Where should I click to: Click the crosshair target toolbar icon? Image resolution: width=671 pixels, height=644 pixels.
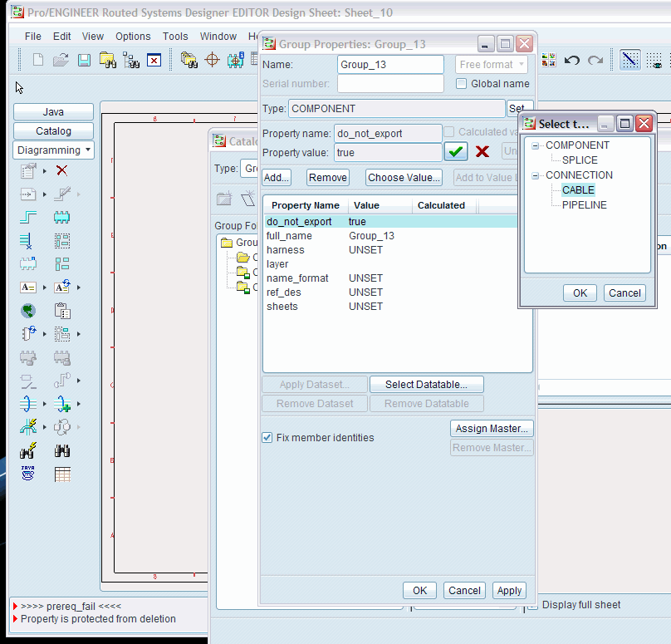213,60
